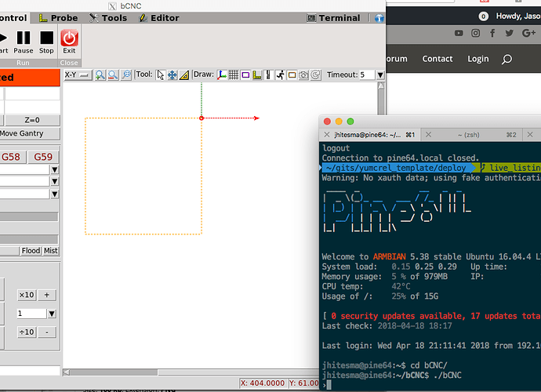
Task: Click the ×10 step multiplier button
Action: (27, 295)
